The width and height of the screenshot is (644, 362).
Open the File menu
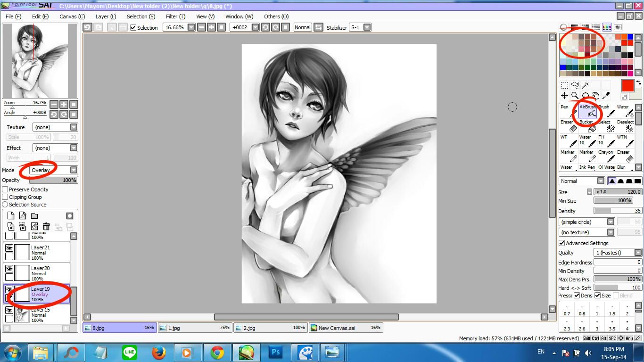(x=13, y=16)
